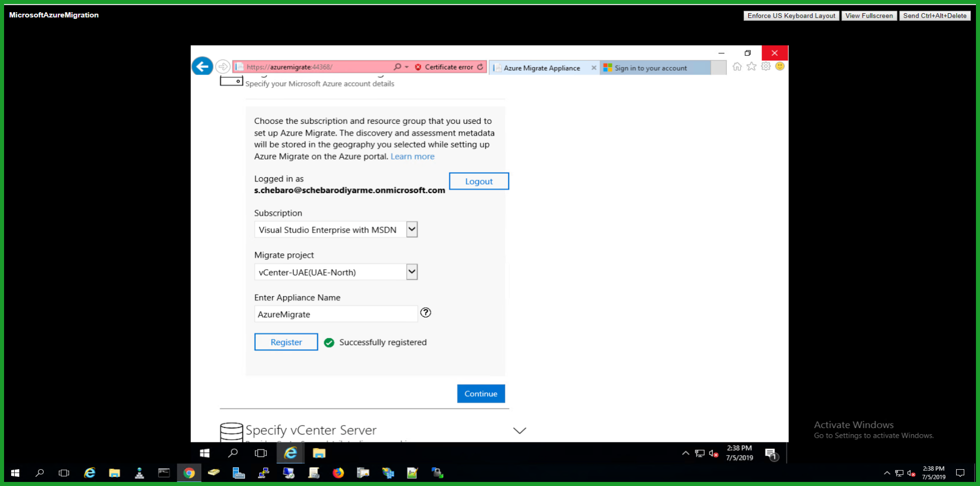Viewport: 980px width, 486px height.
Task: Open a new tab next to Sign in tab
Action: pyautogui.click(x=718, y=68)
